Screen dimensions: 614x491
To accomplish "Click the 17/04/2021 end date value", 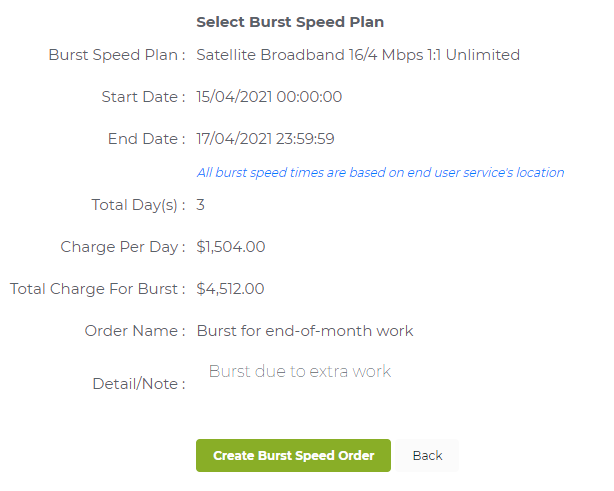I will pos(265,139).
